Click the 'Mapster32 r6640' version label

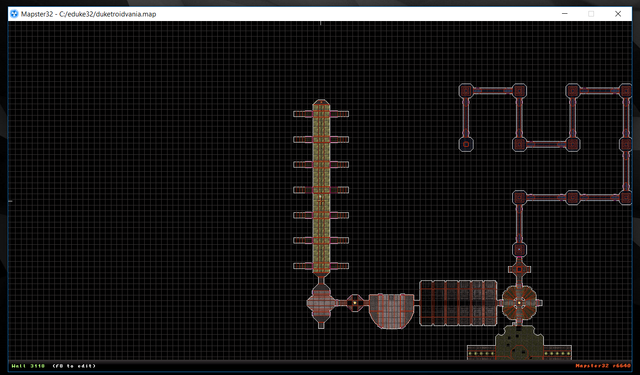click(603, 366)
